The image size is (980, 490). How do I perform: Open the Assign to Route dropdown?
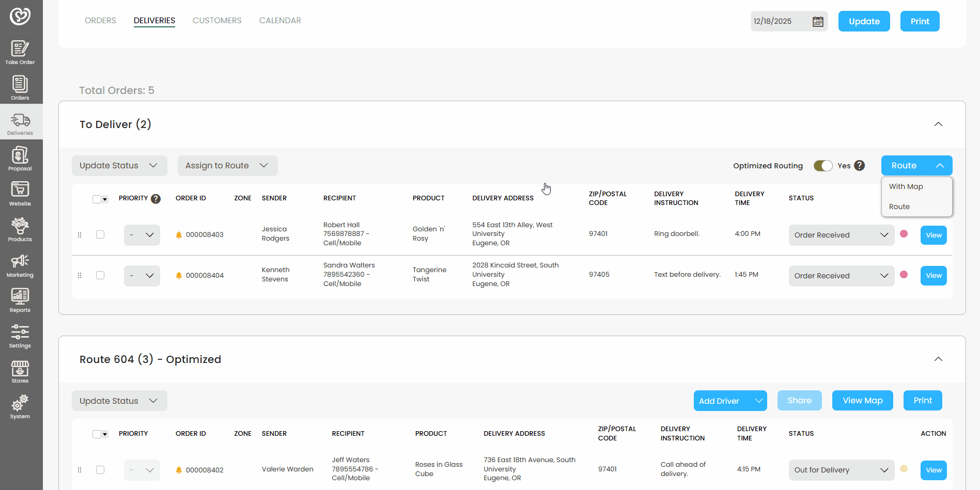pos(227,166)
